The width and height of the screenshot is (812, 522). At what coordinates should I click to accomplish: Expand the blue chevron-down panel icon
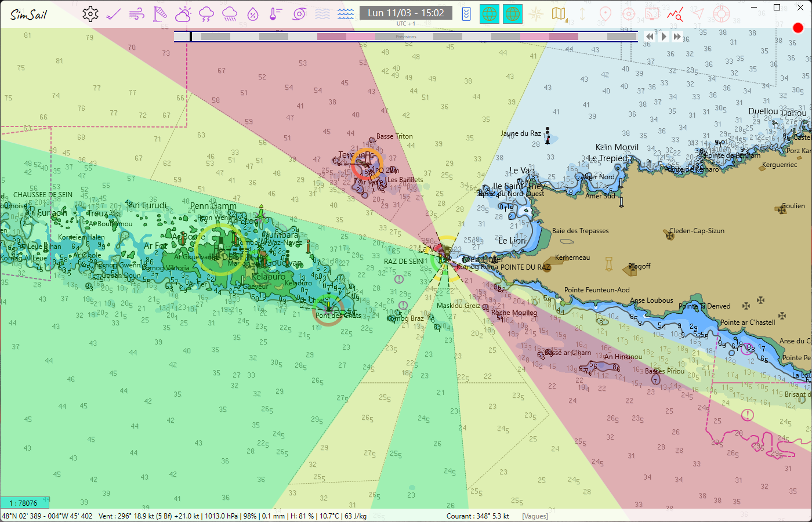466,14
